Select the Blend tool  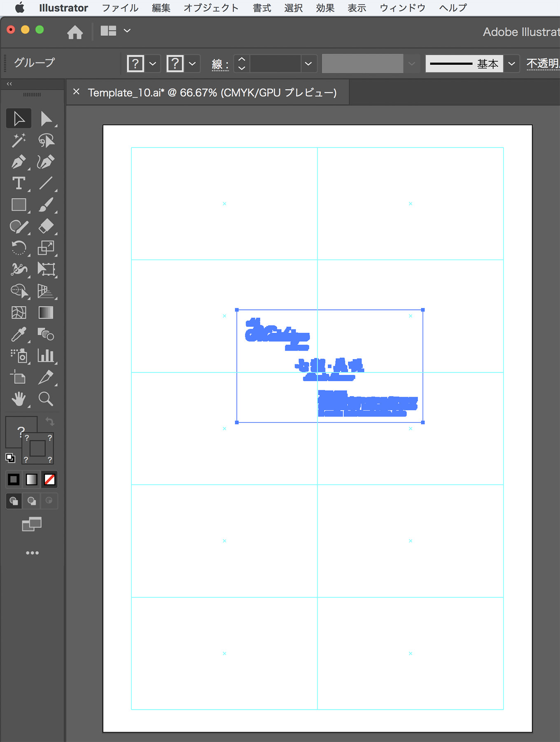click(x=46, y=334)
